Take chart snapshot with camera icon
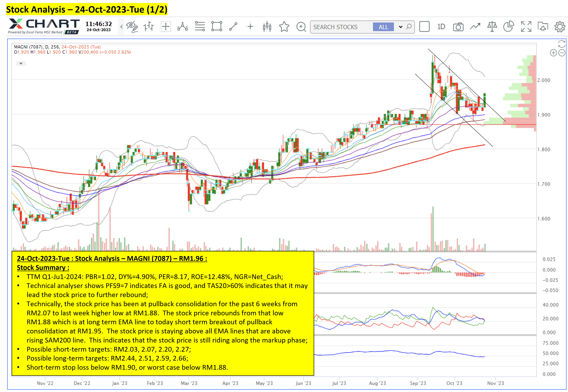This screenshot has height=392, width=568. (x=458, y=27)
